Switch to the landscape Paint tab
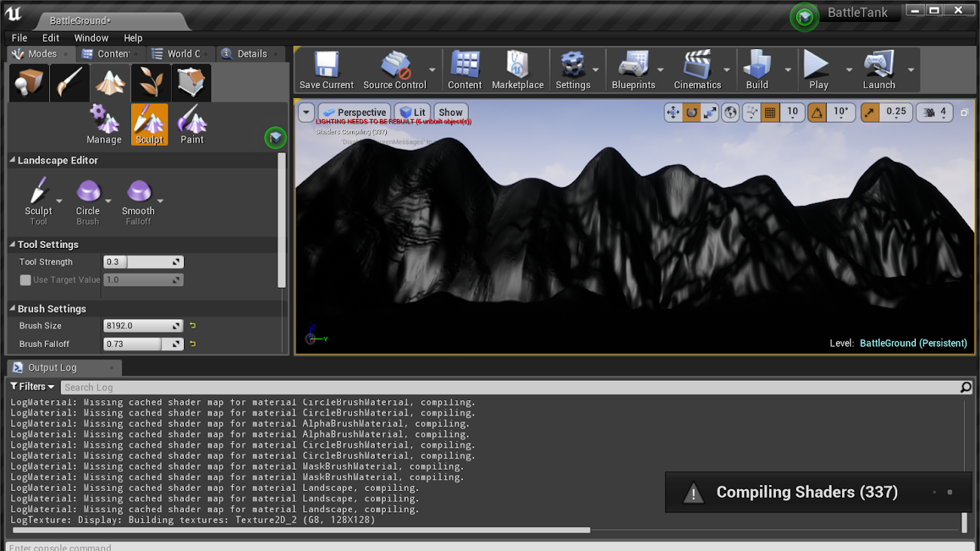Viewport: 980px width, 551px height. click(x=192, y=125)
